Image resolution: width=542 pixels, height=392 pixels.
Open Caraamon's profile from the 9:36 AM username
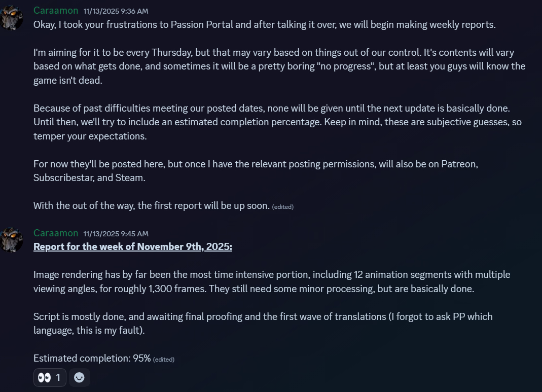pos(56,11)
